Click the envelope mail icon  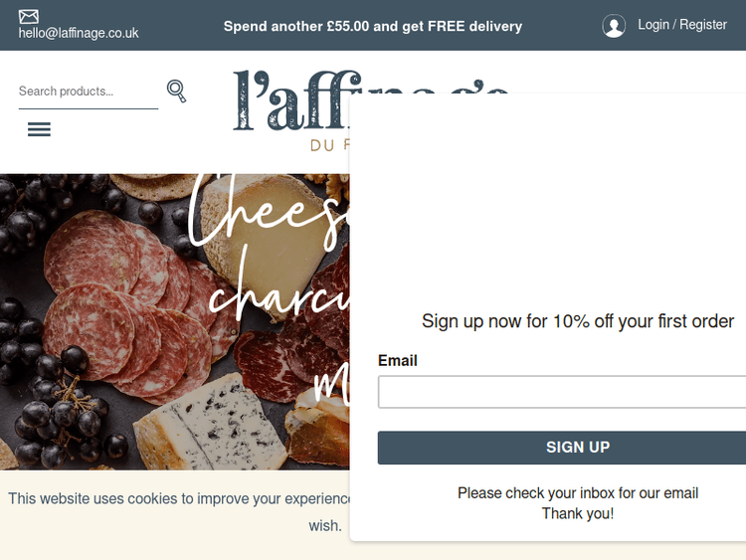point(29,16)
